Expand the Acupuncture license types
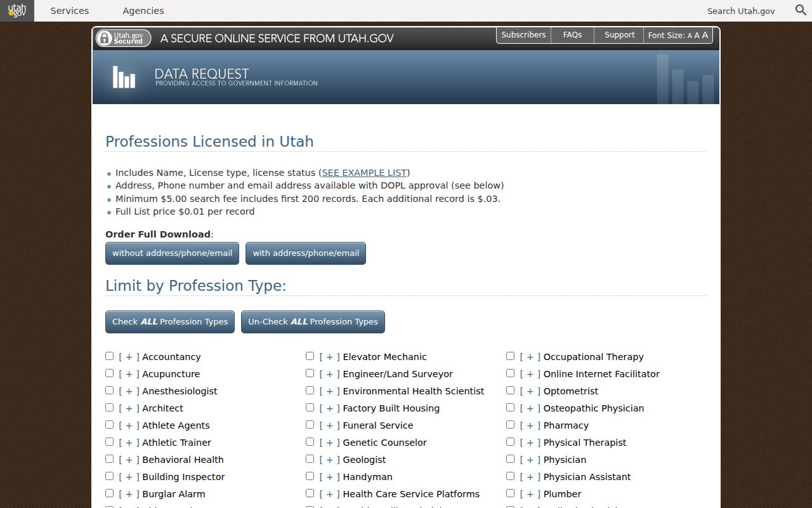 tap(129, 374)
